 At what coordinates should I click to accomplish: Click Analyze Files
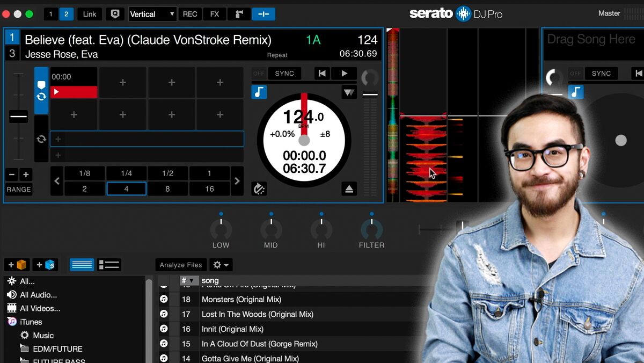click(181, 265)
